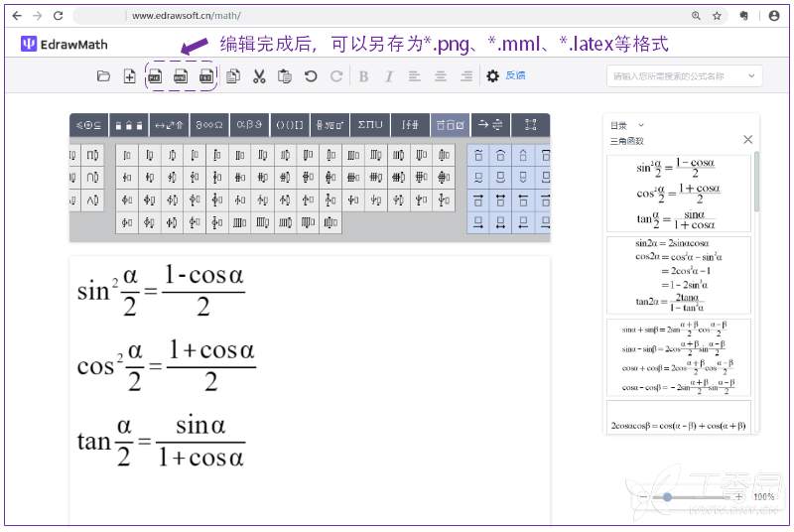794x532 pixels.
Task: Open the matrix templates tab
Action: click(x=531, y=125)
